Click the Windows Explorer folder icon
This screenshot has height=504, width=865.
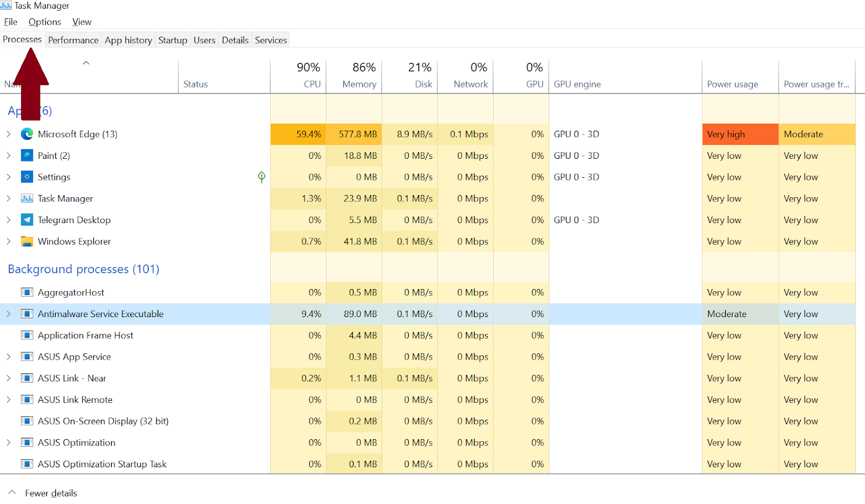click(27, 241)
